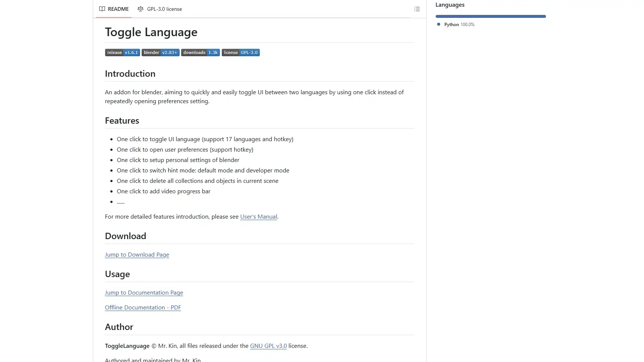
Task: Click the downloads 1.3k badge
Action: click(x=201, y=53)
